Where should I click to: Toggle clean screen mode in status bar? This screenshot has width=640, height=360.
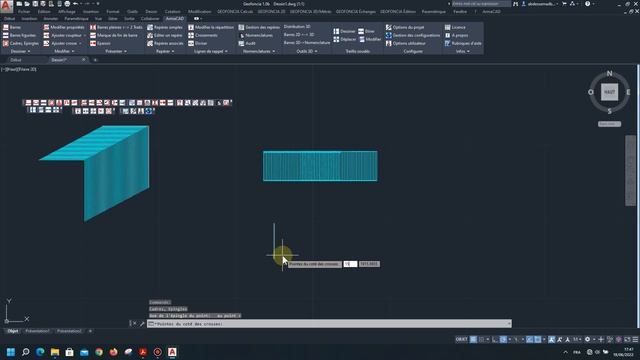point(627,340)
